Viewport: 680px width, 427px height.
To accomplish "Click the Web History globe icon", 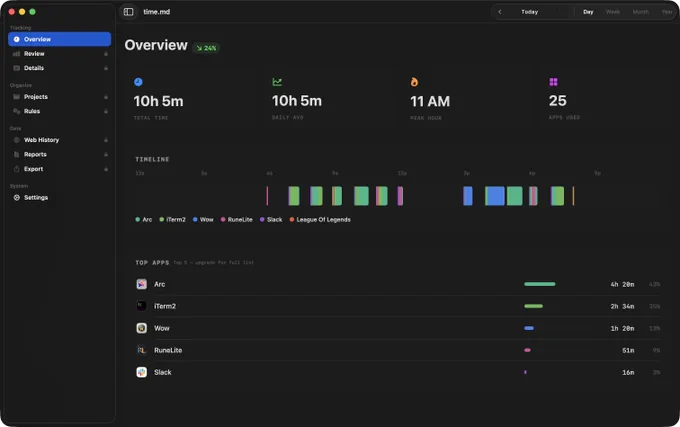I will coord(16,140).
